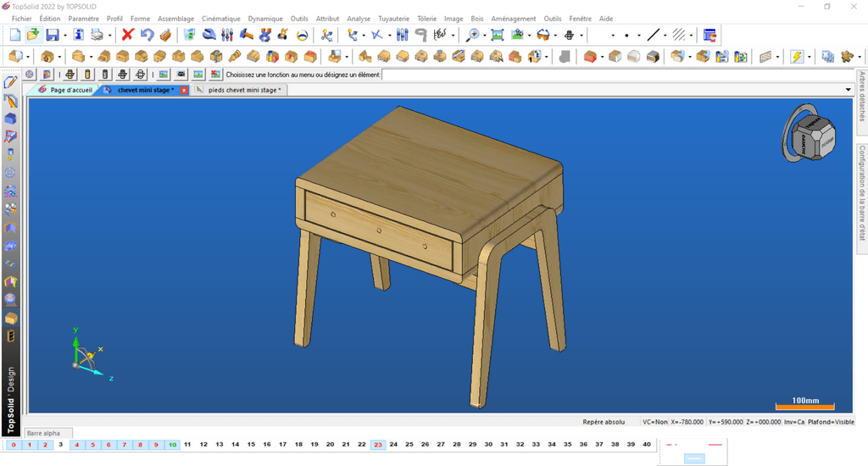Select the red wooden block icon

(590, 57)
